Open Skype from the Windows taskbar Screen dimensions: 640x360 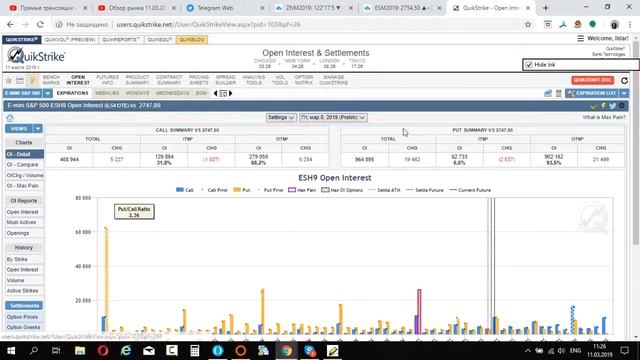[x=310, y=351]
